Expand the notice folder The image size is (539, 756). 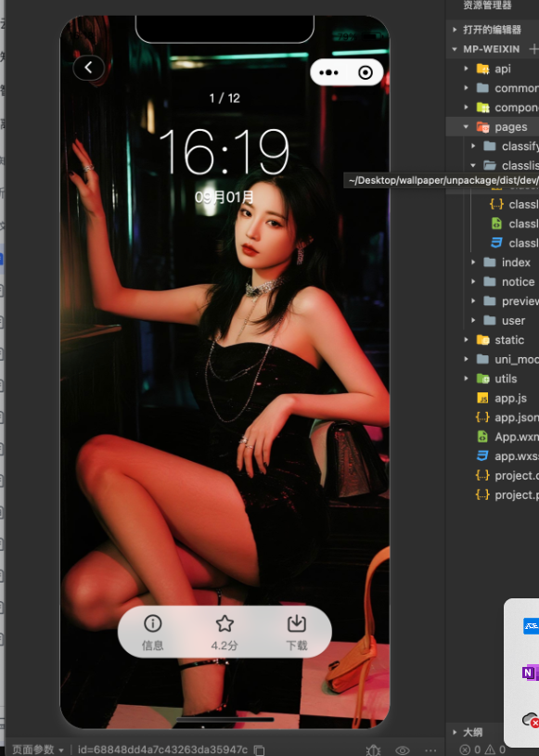(x=493, y=282)
